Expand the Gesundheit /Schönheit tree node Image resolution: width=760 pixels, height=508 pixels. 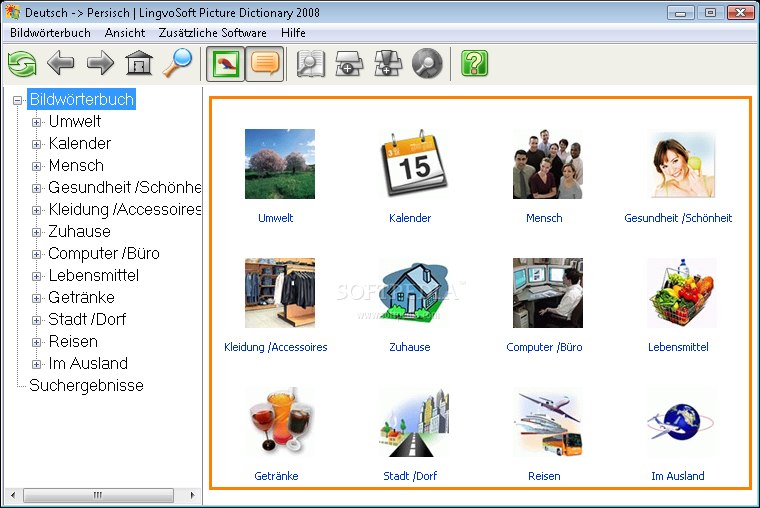coord(36,188)
